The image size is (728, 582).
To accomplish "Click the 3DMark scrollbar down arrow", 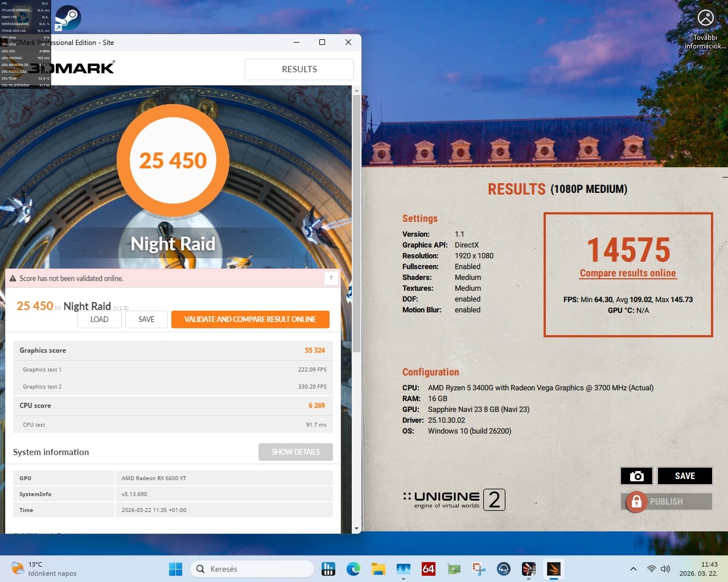I will [x=356, y=529].
